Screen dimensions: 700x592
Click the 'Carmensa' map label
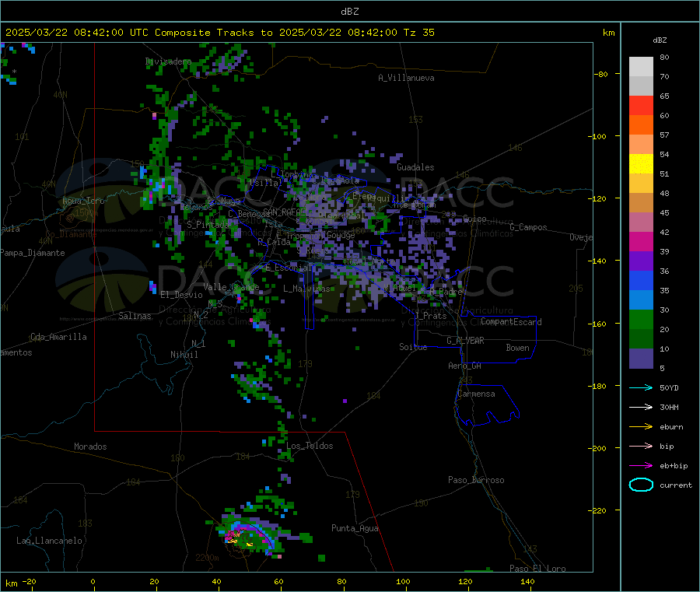pos(476,394)
